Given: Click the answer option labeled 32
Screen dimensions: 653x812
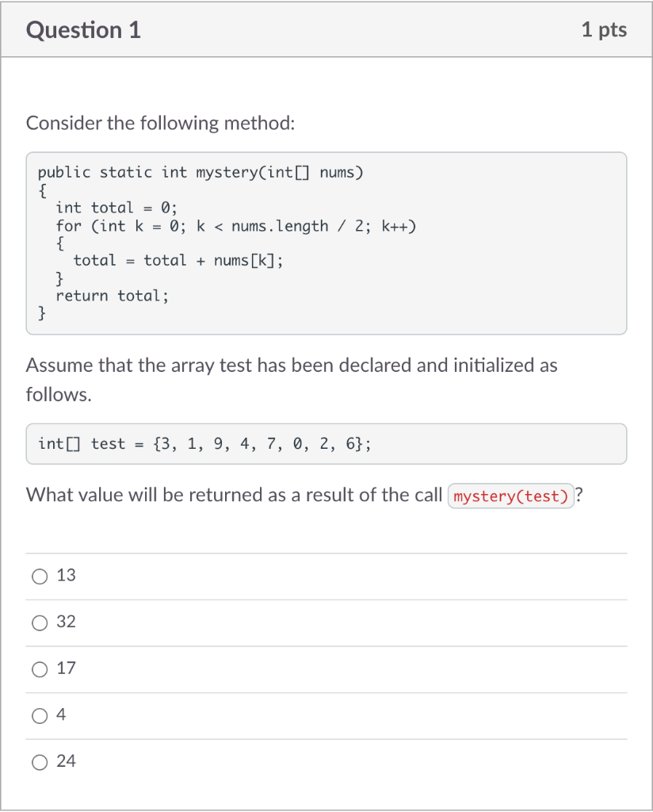Looking at the screenshot, I should click(64, 622).
